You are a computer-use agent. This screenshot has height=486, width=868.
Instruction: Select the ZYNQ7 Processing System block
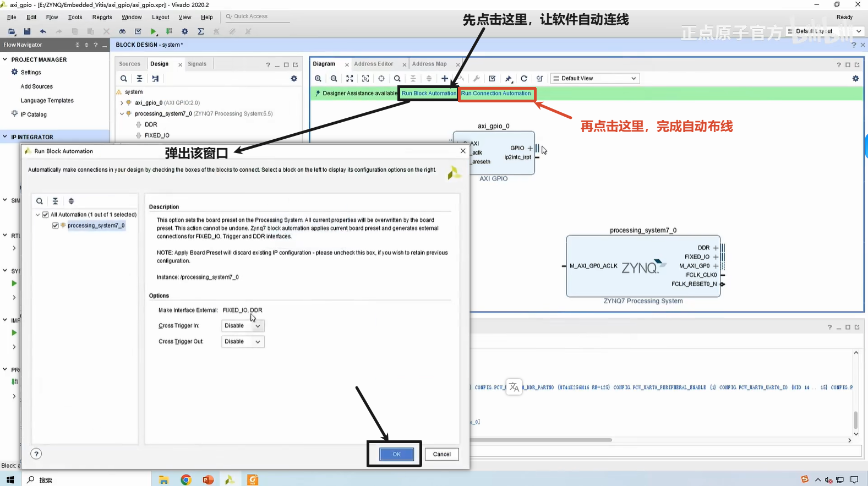[643, 266]
